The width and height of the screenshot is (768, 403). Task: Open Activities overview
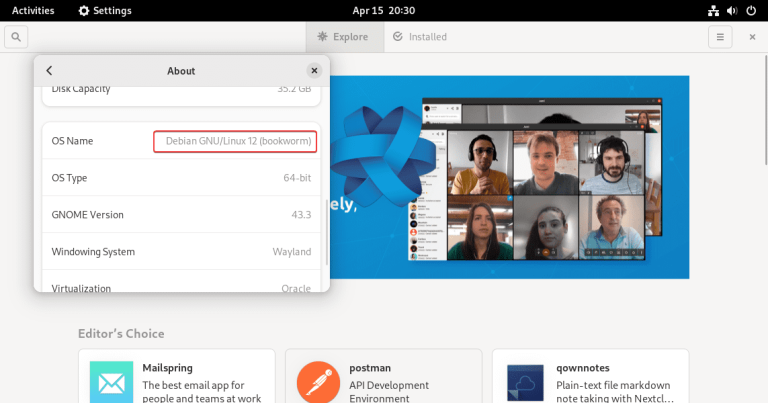[33, 10]
